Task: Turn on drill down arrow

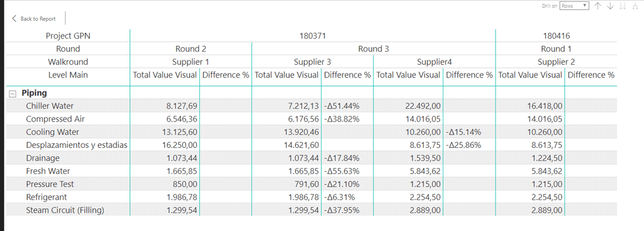Action: point(610,6)
